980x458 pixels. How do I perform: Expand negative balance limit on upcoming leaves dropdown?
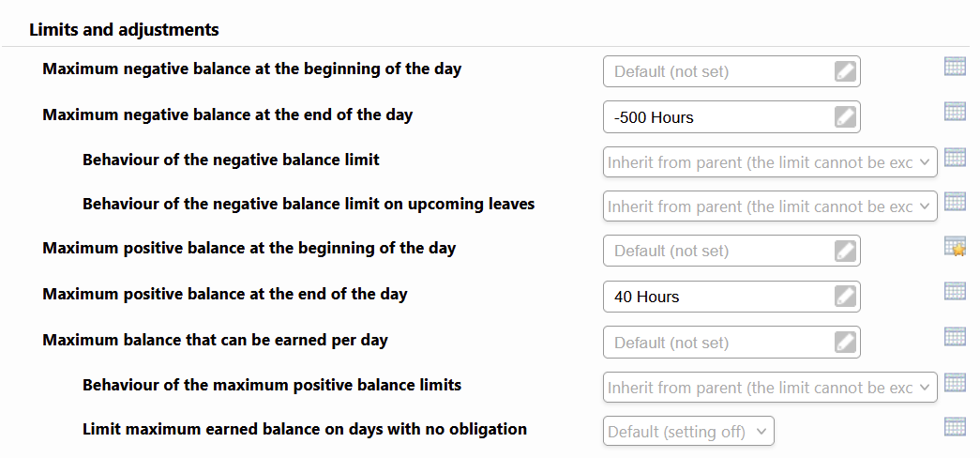pos(770,206)
